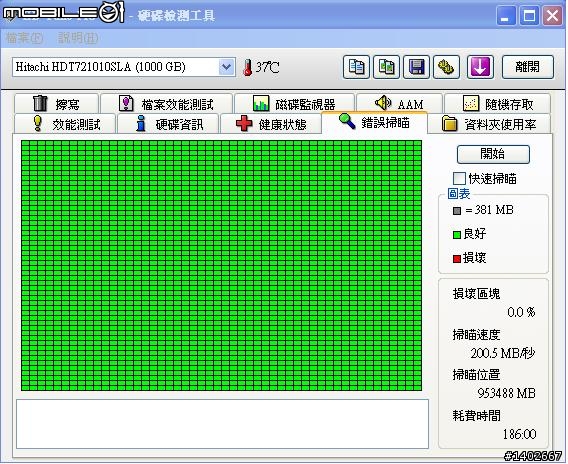Click the 953488 MB scan position value
Viewport: 568px width, 464px height.
click(506, 393)
